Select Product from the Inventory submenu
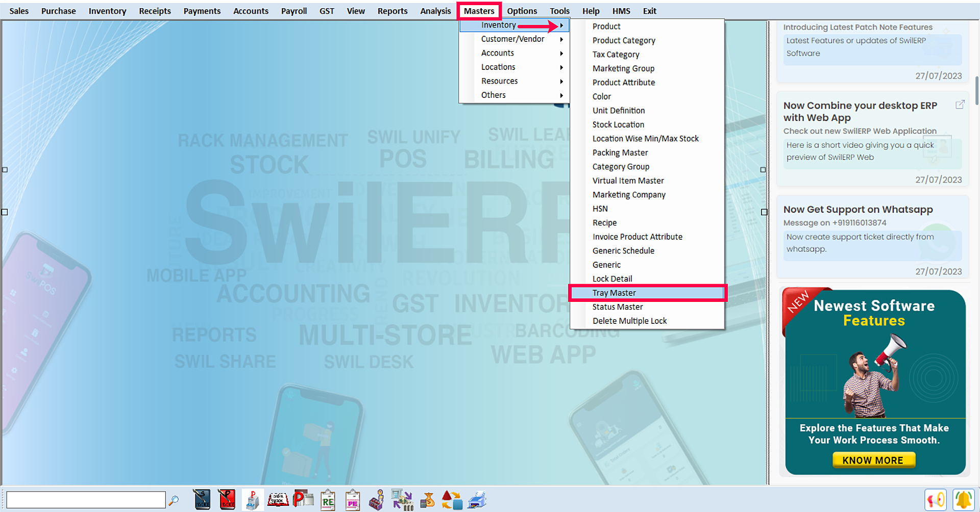This screenshot has width=980, height=512. [x=647, y=27]
